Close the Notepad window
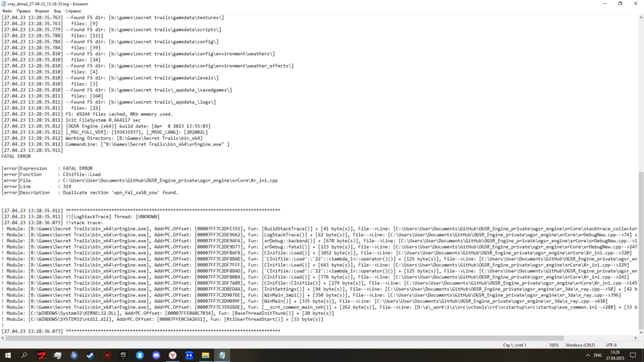The image size is (644, 362). click(636, 4)
